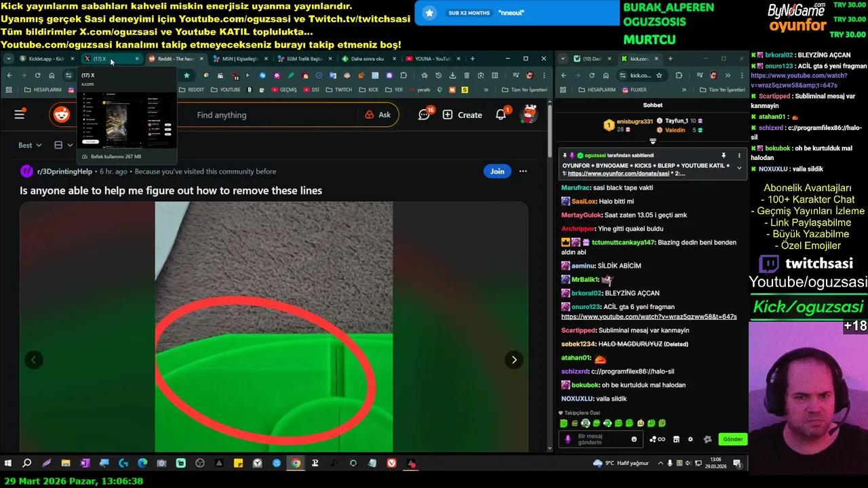
Task: Switch to the Kicklet.app browser tab
Action: coord(46,59)
